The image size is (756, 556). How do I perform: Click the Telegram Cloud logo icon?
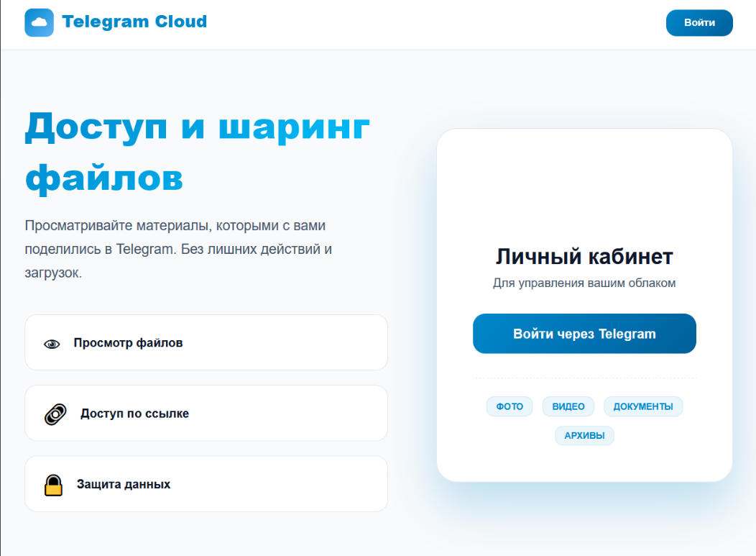click(39, 23)
